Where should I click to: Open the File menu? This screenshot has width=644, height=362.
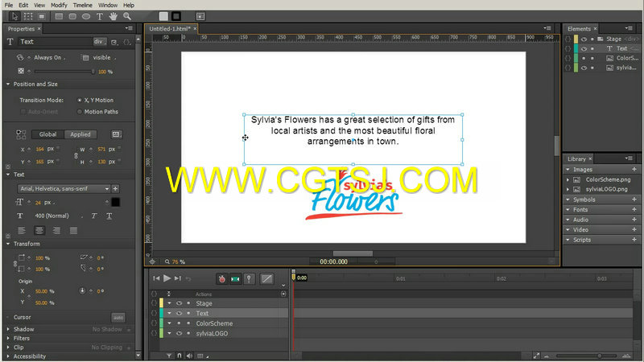[9, 5]
